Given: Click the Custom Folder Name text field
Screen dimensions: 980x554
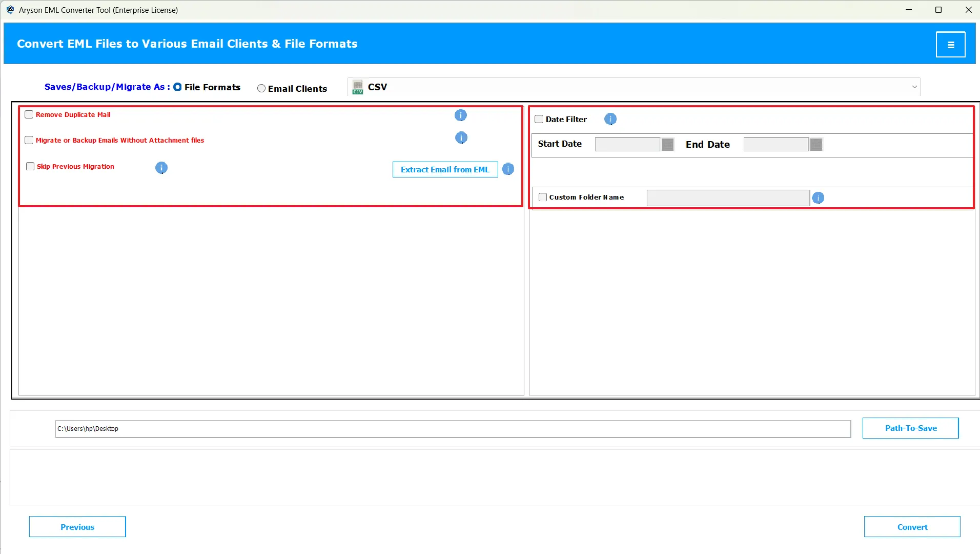Looking at the screenshot, I should coord(728,198).
